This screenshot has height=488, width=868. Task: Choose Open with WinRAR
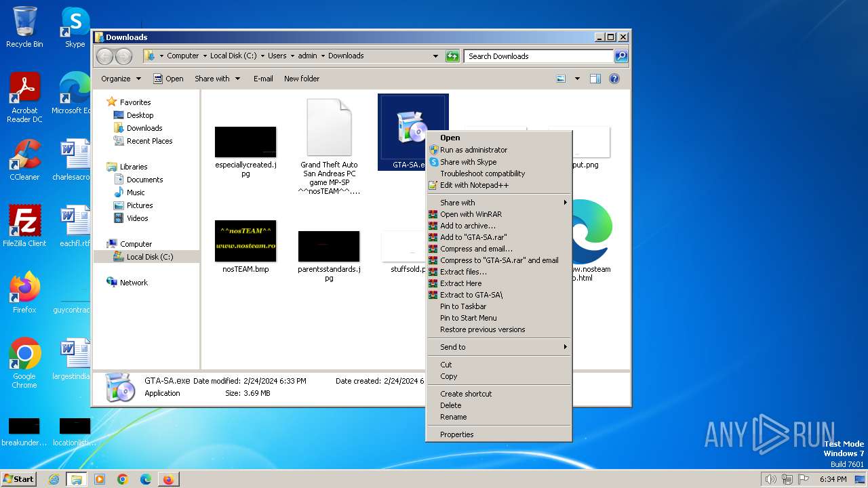tap(499, 214)
